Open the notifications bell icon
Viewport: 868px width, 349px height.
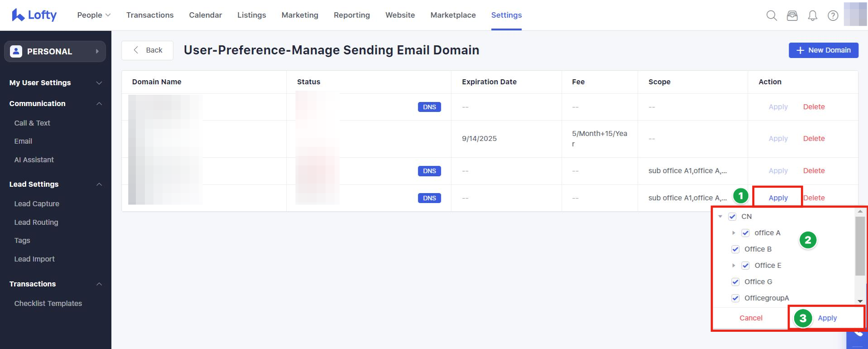pyautogui.click(x=813, y=16)
